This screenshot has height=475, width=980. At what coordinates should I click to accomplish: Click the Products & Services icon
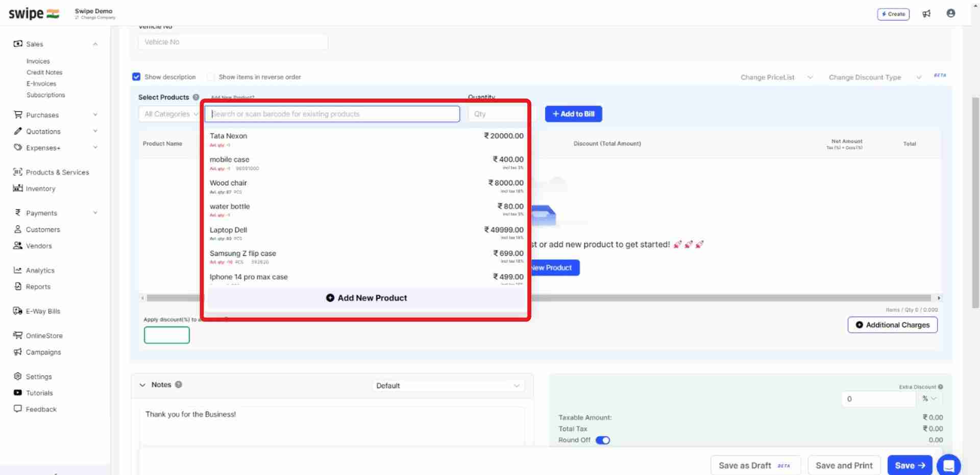tap(18, 172)
